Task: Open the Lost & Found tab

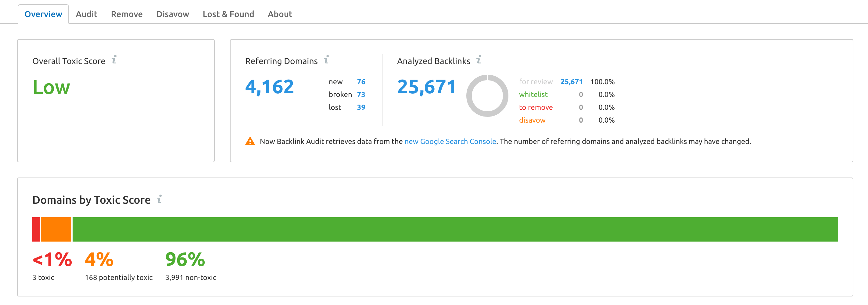Action: 228,14
